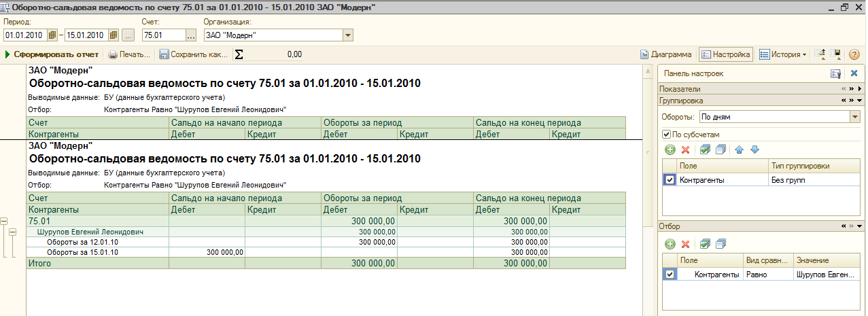The width and height of the screenshot is (868, 316).
Task: Click the restore settings icon with up arrow
Action: (820, 54)
